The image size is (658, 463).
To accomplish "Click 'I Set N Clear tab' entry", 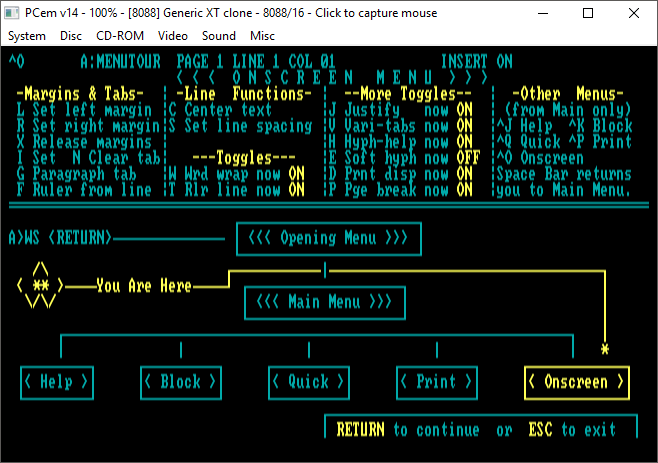I will (x=88, y=158).
